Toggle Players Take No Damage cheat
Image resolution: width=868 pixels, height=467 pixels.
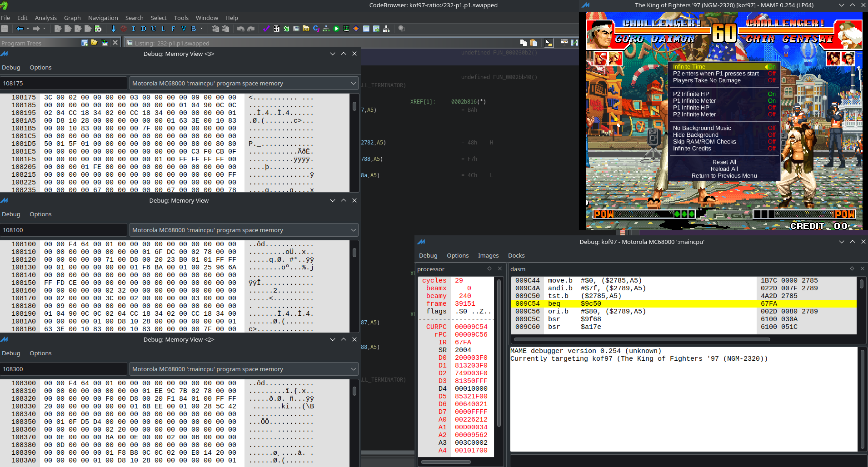(724, 80)
